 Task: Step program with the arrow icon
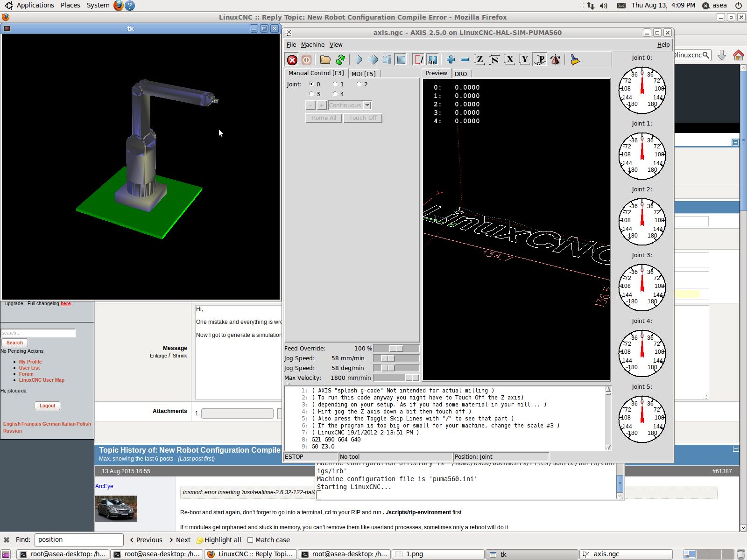pos(373,60)
